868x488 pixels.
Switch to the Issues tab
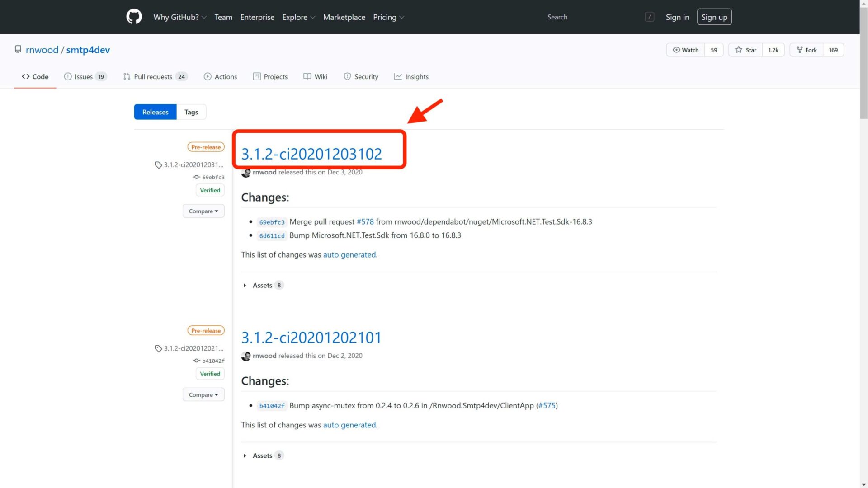tap(85, 76)
